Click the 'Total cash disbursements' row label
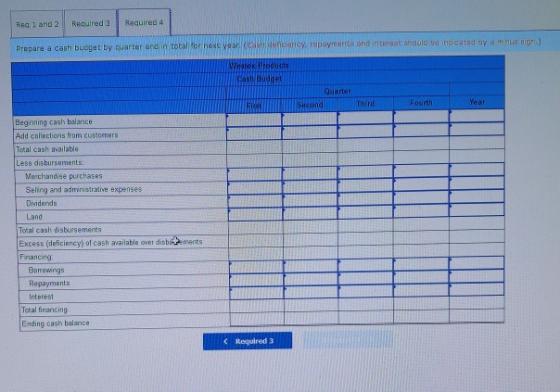 60,230
